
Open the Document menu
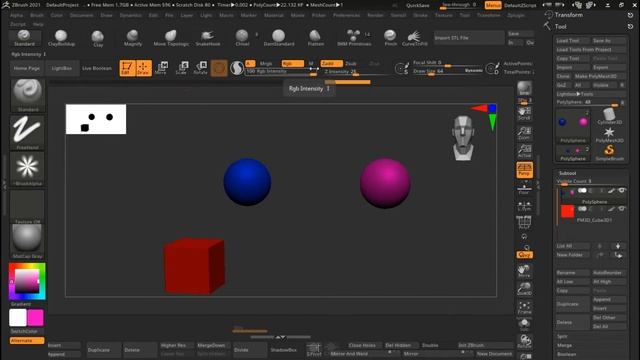point(82,15)
